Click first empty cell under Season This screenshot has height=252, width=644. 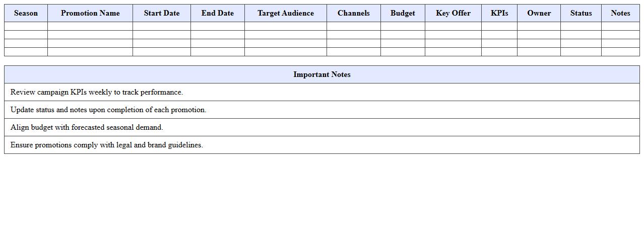(x=26, y=26)
